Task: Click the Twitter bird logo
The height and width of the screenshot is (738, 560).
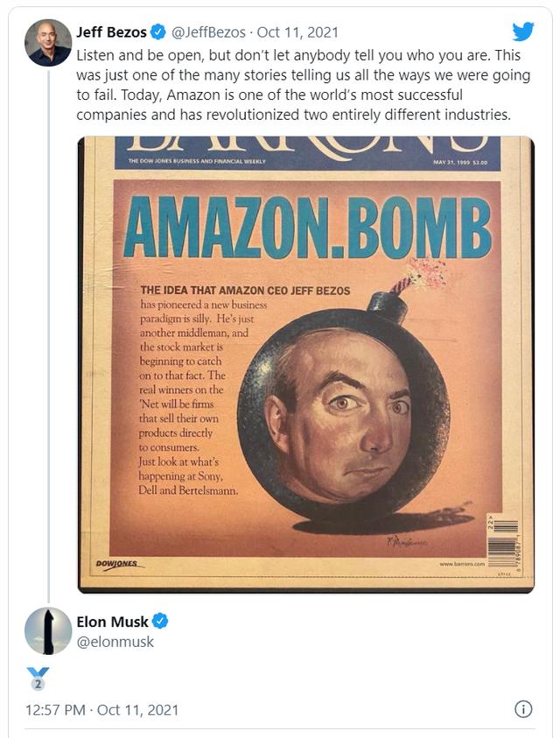Action: coord(523,32)
